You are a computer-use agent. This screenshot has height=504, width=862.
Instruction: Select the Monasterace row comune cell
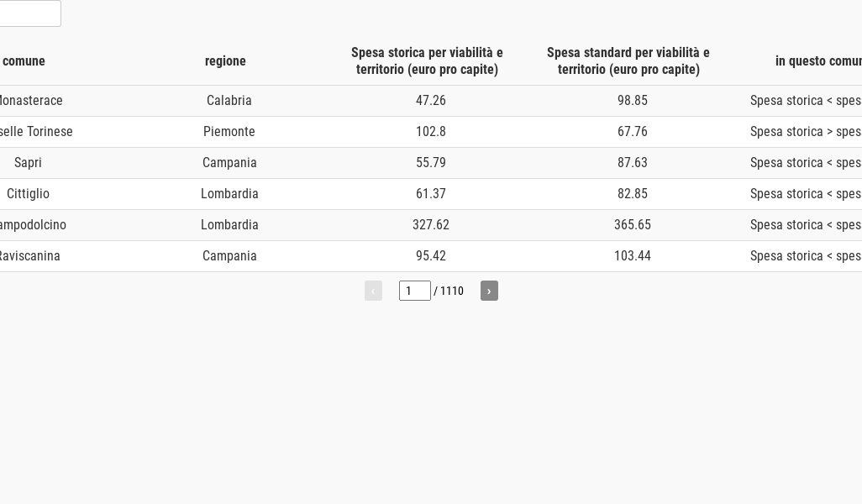pos(30,101)
